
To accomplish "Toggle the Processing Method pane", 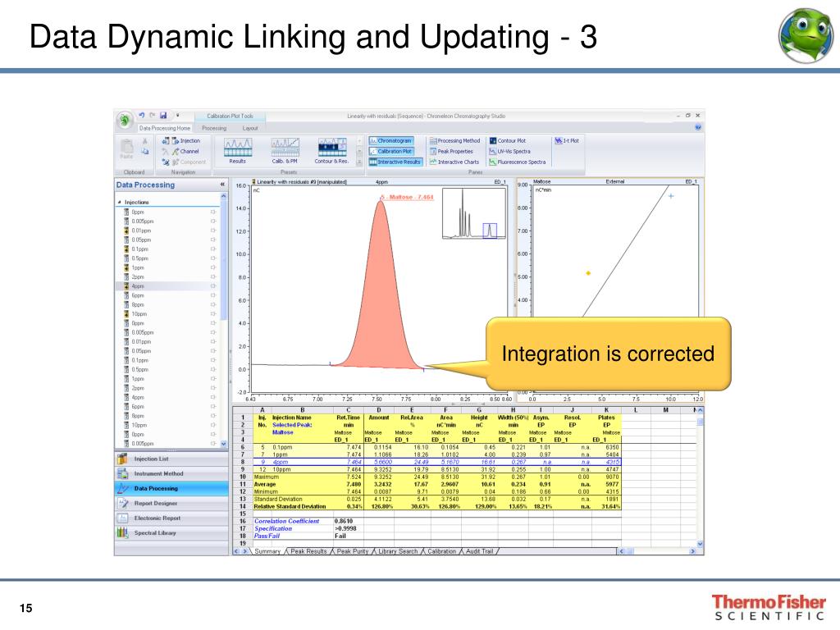I will click(x=454, y=141).
